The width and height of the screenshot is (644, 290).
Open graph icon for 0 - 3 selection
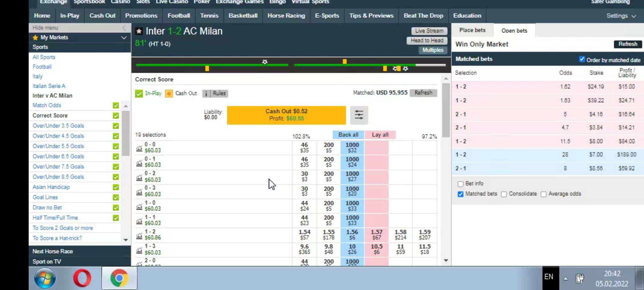tap(139, 192)
